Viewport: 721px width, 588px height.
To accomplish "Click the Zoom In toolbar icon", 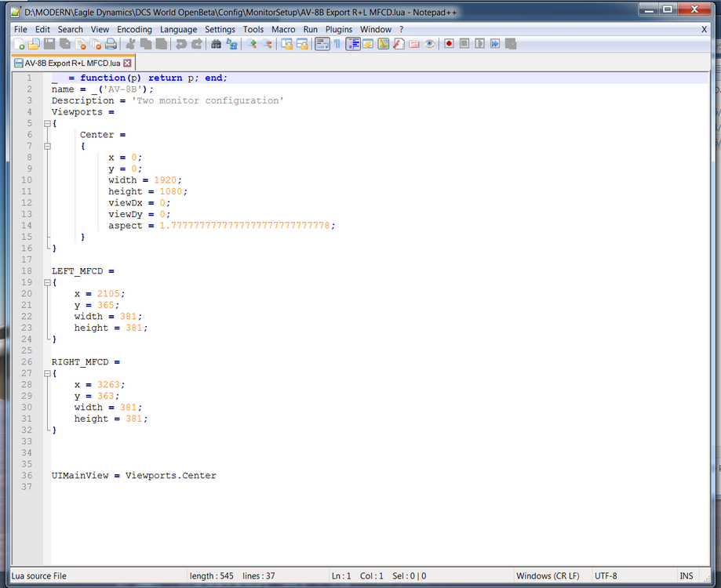I will coord(252,44).
